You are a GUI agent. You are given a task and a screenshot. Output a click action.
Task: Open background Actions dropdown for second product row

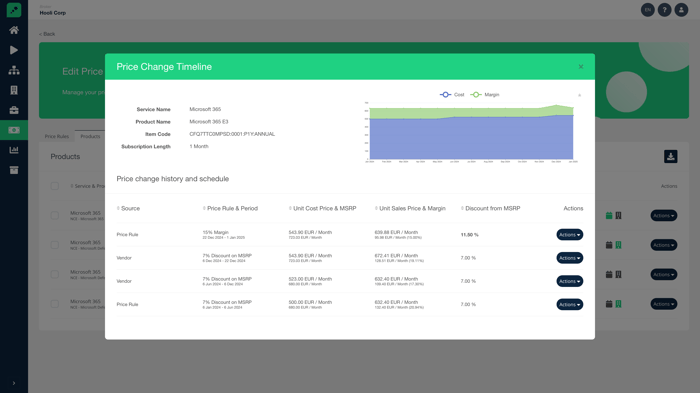663,245
